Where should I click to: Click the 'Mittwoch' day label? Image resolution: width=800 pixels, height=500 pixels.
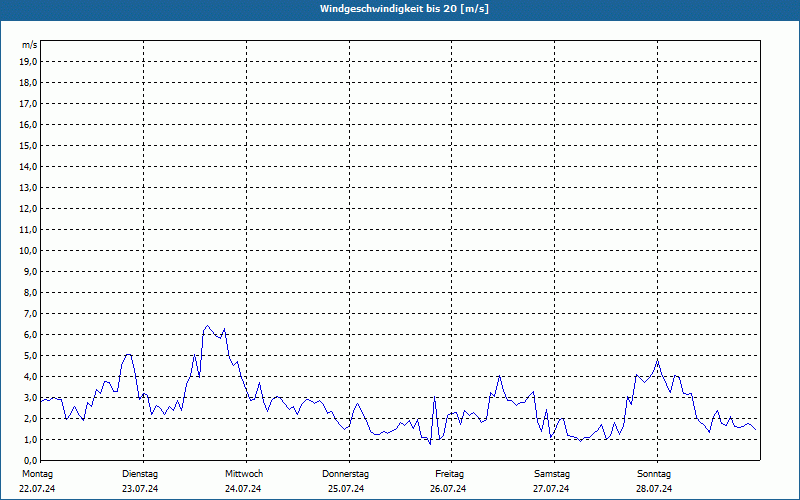point(244,474)
